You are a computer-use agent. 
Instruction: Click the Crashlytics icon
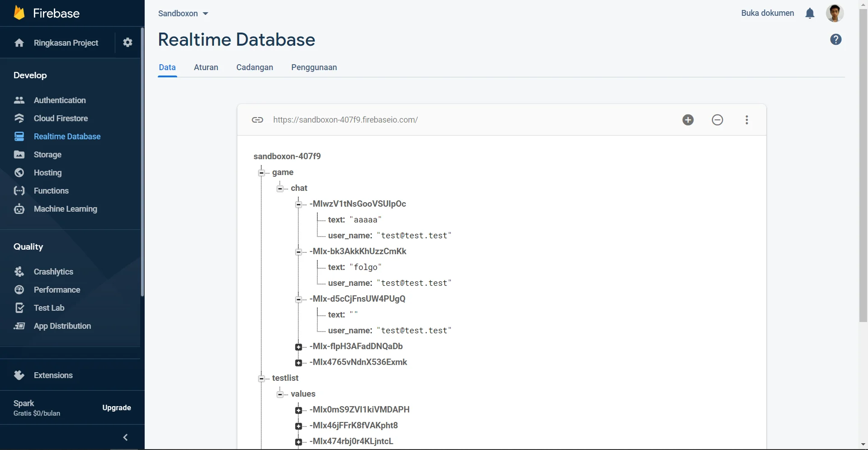19,271
